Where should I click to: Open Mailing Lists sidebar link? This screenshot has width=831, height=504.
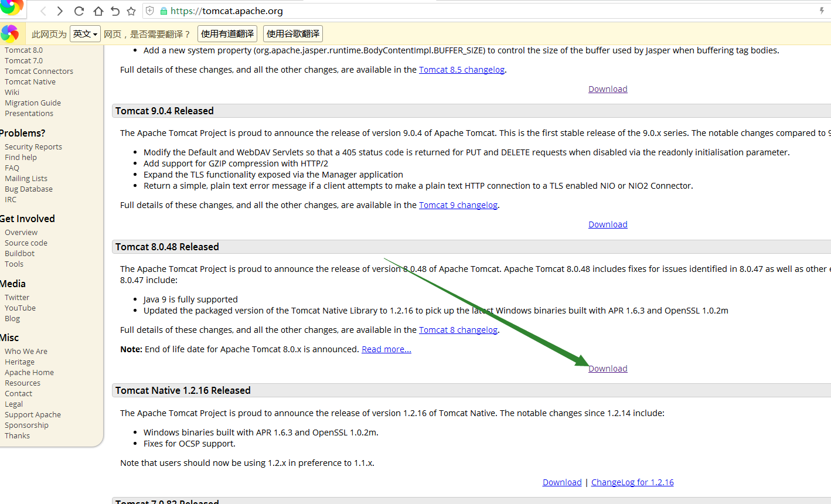(26, 179)
